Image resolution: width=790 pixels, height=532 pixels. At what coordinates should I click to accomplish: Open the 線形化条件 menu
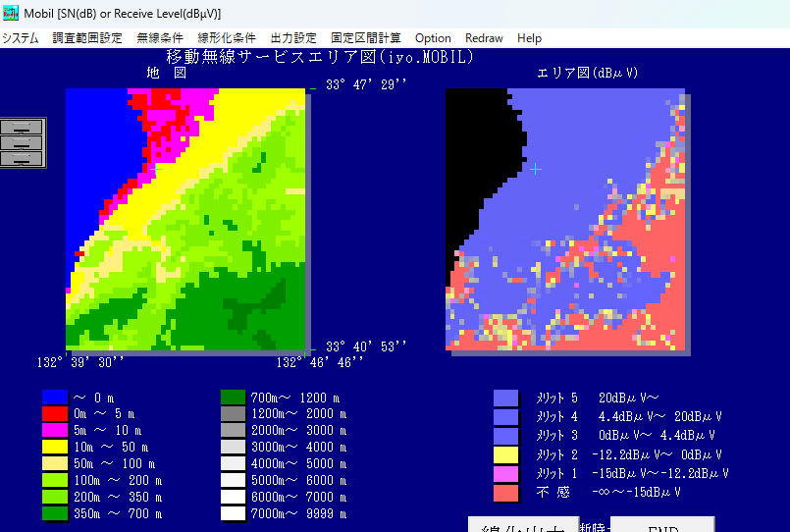[227, 38]
